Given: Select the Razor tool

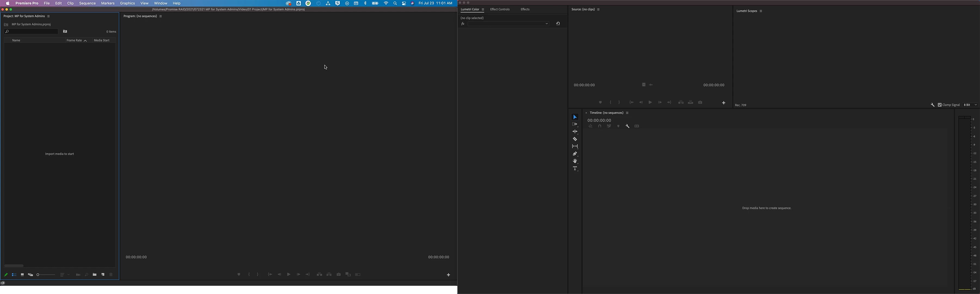Looking at the screenshot, I should pos(575,139).
